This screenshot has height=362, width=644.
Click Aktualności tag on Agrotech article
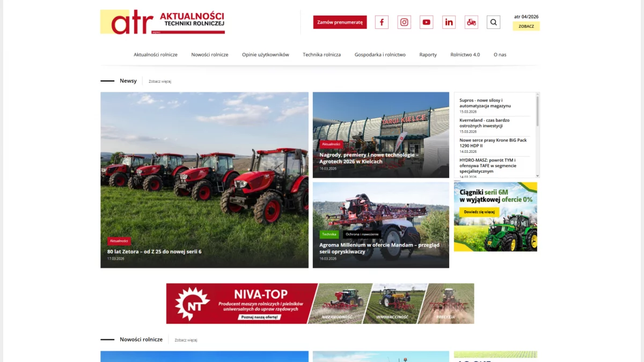pyautogui.click(x=331, y=144)
